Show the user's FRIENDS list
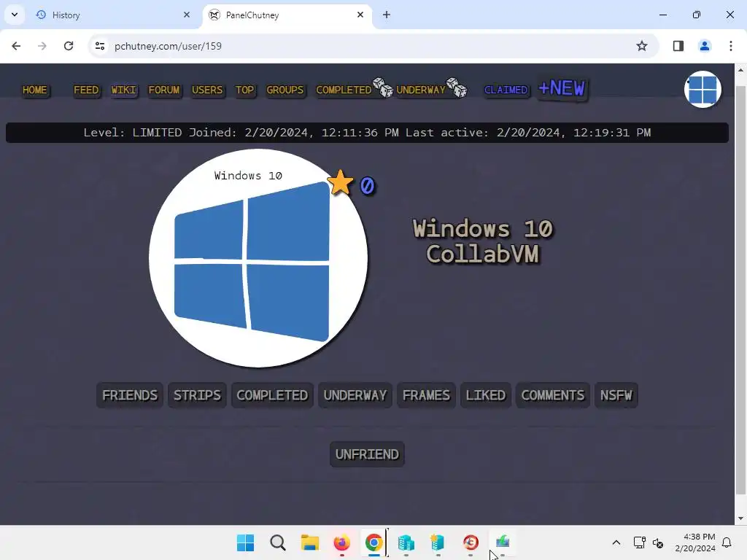This screenshot has width=747, height=560. (130, 395)
